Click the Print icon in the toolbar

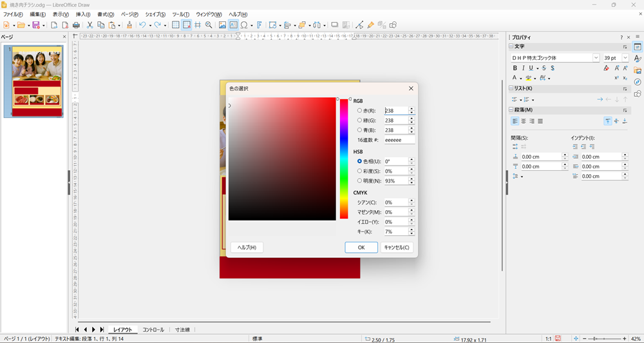76,24
